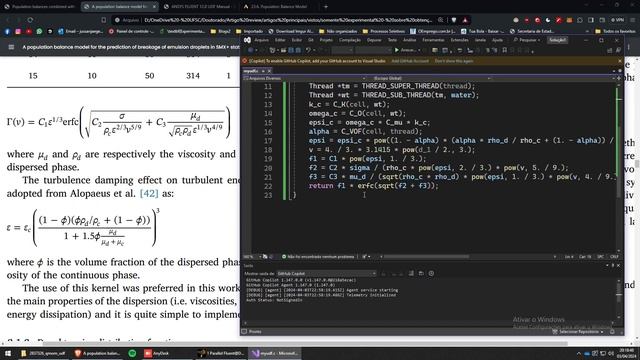Click the Windows Start button

[7, 353]
